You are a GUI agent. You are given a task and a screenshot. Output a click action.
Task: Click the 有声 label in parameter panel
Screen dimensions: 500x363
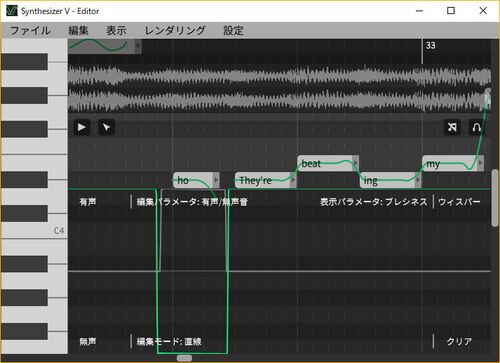click(x=88, y=202)
